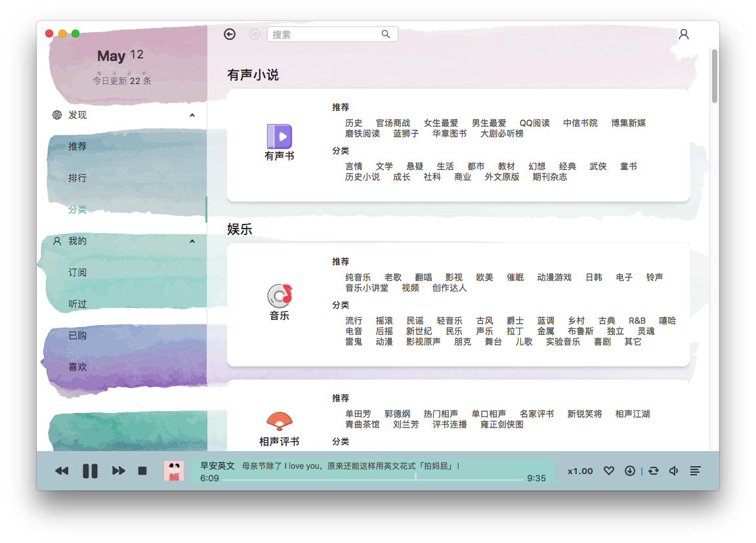Collapse the 发现 section chevron
The width and height of the screenshot is (756, 543).
coord(192,116)
